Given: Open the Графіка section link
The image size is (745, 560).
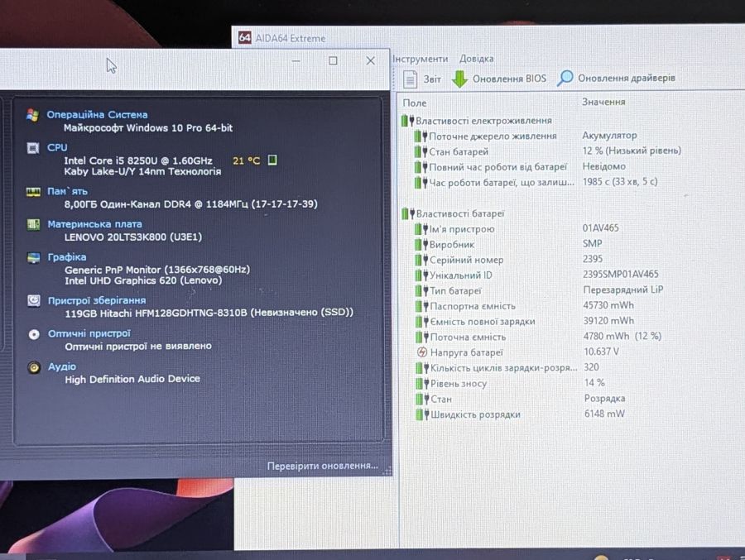Looking at the screenshot, I should click(x=67, y=256).
